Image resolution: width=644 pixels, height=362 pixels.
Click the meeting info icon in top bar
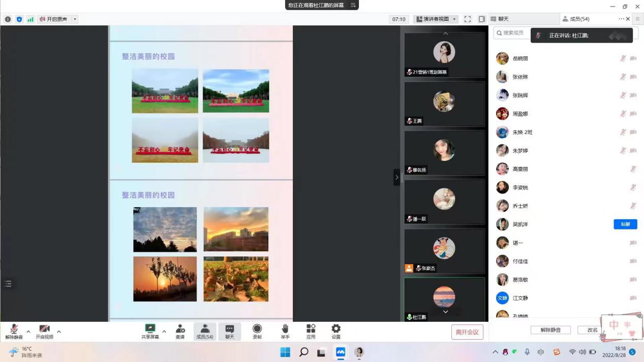coord(8,19)
